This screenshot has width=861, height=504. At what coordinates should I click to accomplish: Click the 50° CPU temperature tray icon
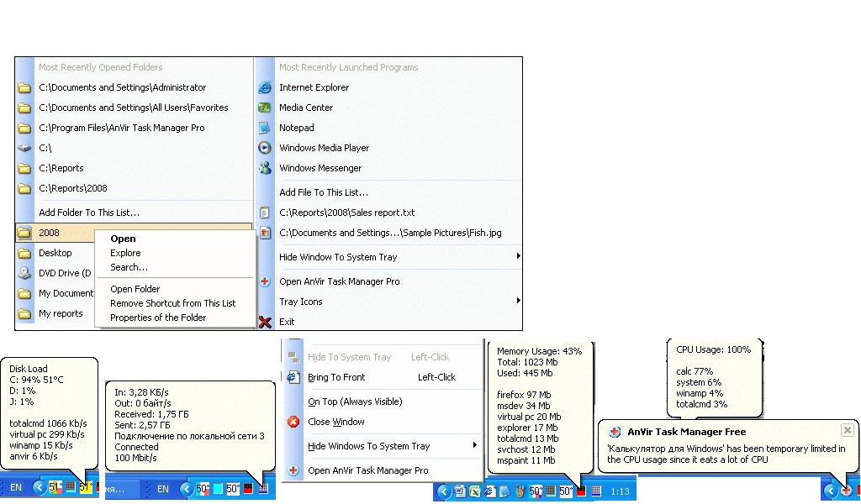[x=566, y=490]
